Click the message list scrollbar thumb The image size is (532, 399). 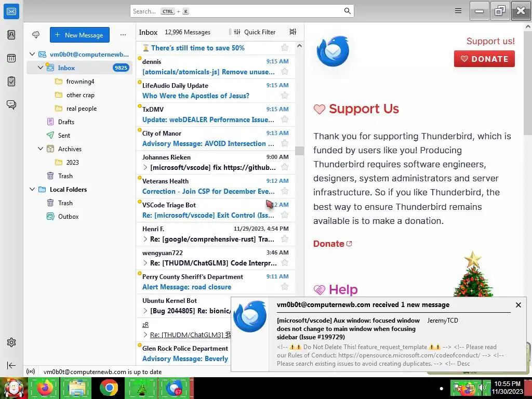tap(299, 151)
